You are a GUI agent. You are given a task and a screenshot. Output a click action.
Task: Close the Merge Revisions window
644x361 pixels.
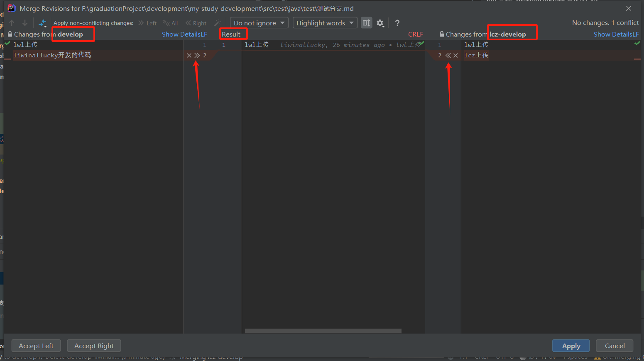coord(629,8)
